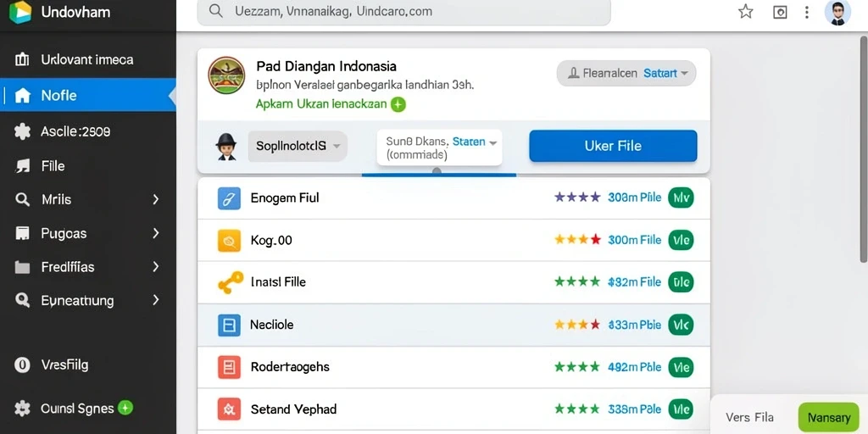Click the Rodertaoghs file name
This screenshot has height=434, width=868.
pyautogui.click(x=290, y=367)
